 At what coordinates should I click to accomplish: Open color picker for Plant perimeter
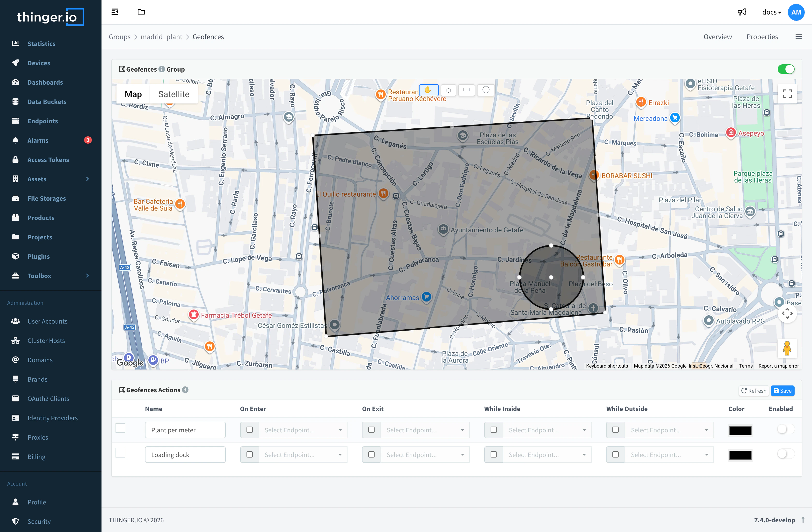[x=740, y=430]
